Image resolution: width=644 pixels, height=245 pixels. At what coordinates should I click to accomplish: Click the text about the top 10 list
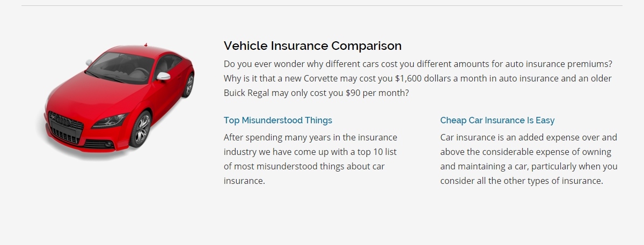(x=310, y=159)
